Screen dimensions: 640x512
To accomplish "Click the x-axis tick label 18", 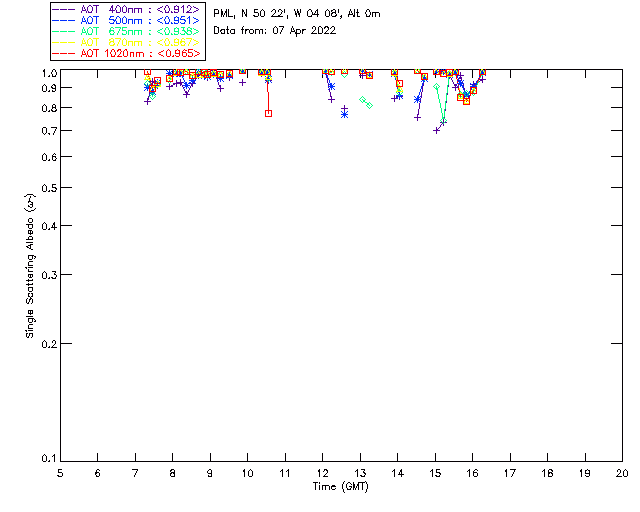I will pos(548,473).
